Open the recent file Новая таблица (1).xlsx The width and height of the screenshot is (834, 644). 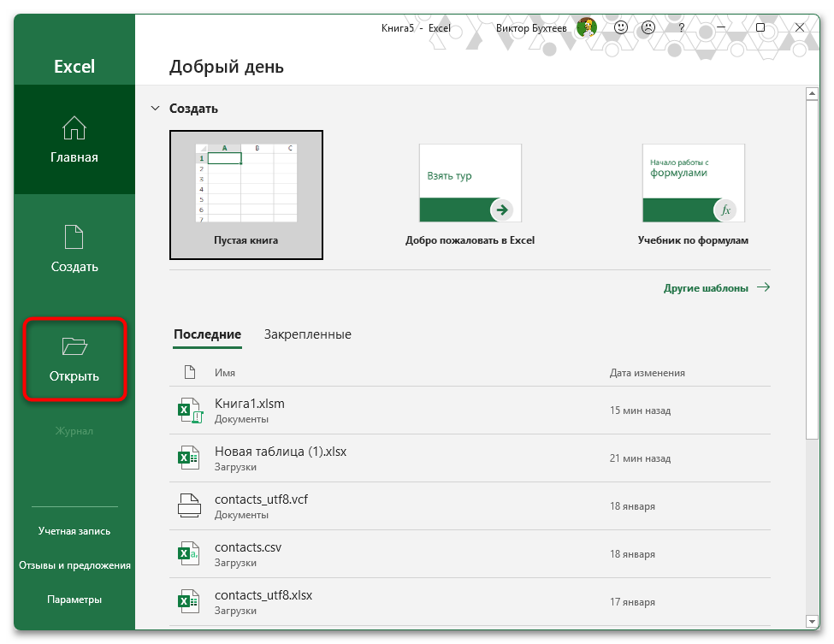(x=470, y=458)
